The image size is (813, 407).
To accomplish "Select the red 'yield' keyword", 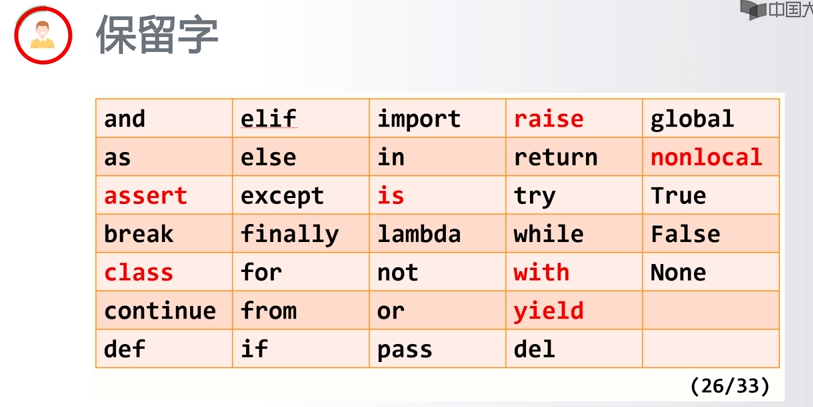I will coord(549,311).
